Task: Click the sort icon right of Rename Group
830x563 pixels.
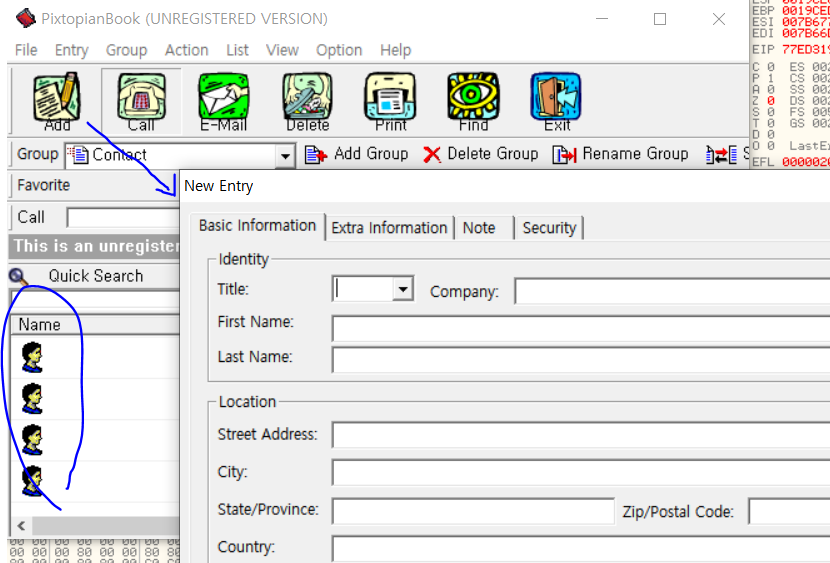Action: tap(721, 155)
